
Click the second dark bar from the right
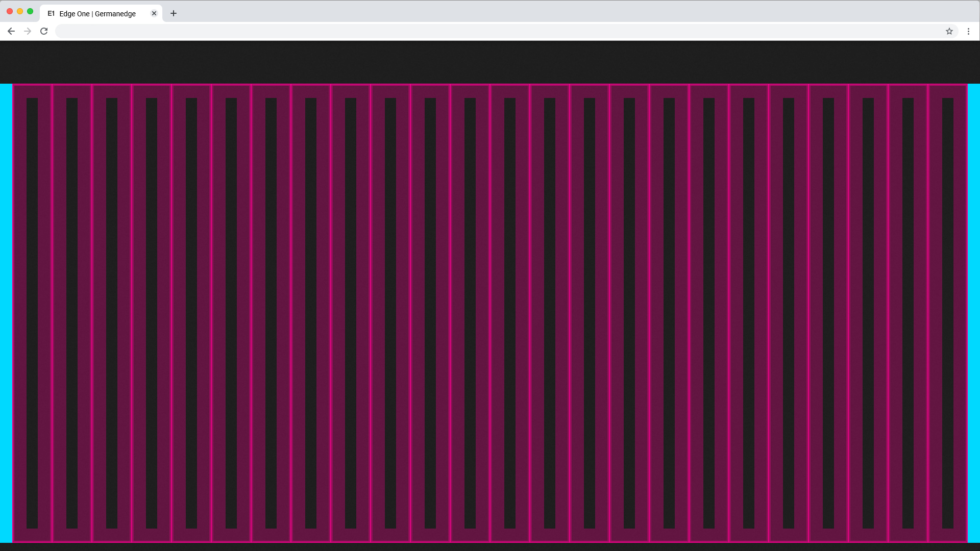(x=908, y=312)
